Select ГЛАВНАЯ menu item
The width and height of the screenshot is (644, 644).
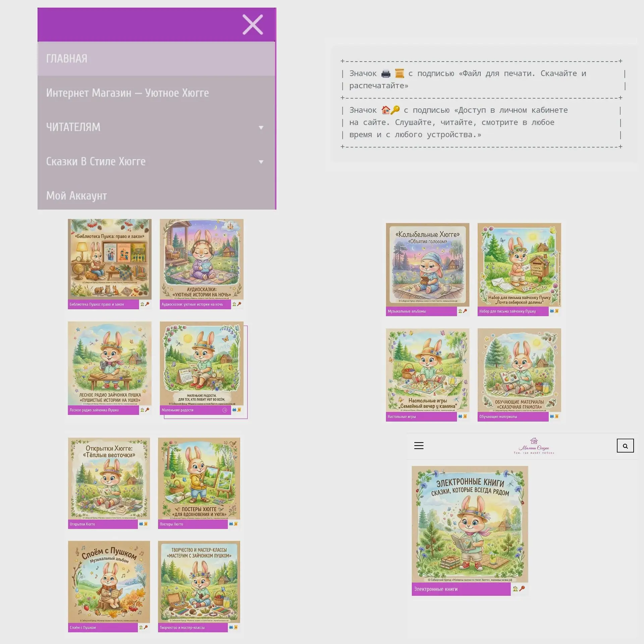click(156, 59)
